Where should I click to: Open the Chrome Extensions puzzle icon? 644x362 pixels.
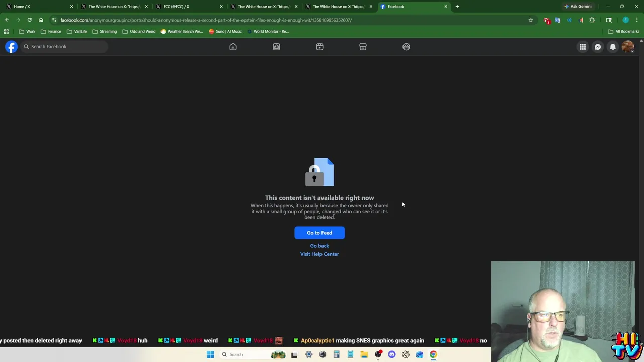[x=592, y=20]
